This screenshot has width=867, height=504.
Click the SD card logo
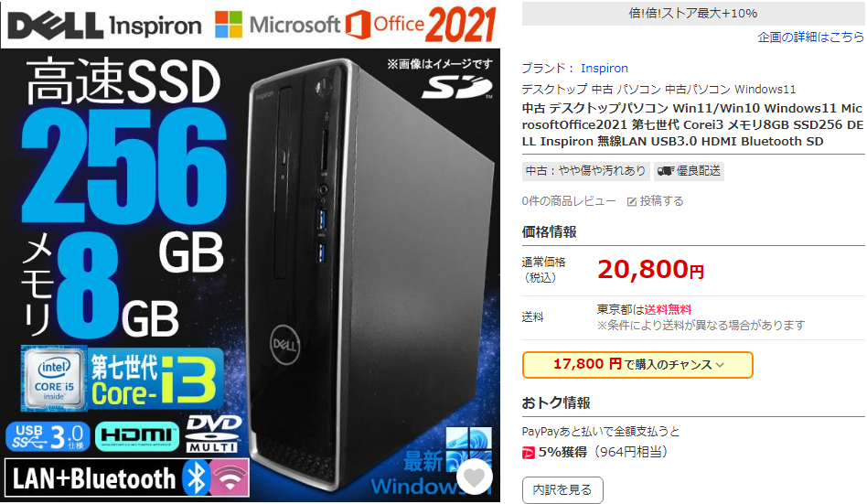[x=456, y=88]
